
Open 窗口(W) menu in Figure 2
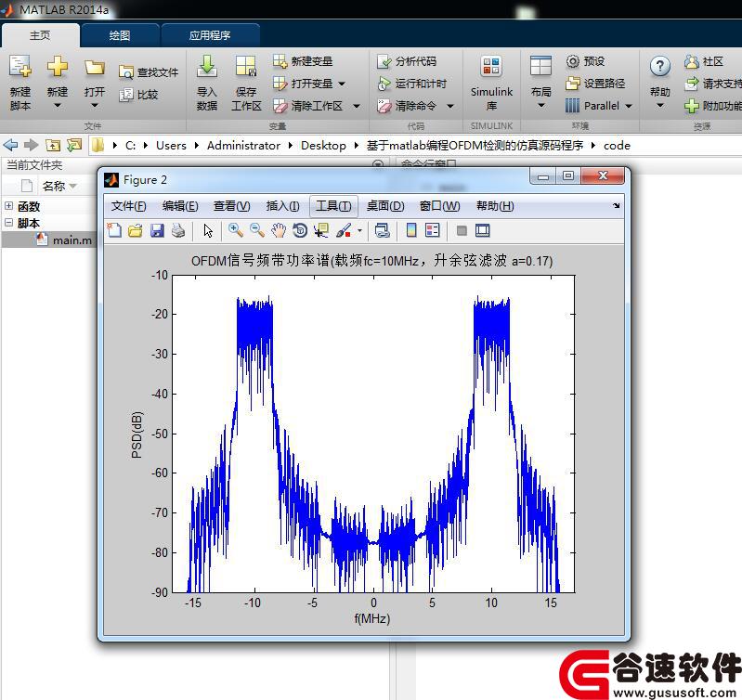pyautogui.click(x=439, y=206)
